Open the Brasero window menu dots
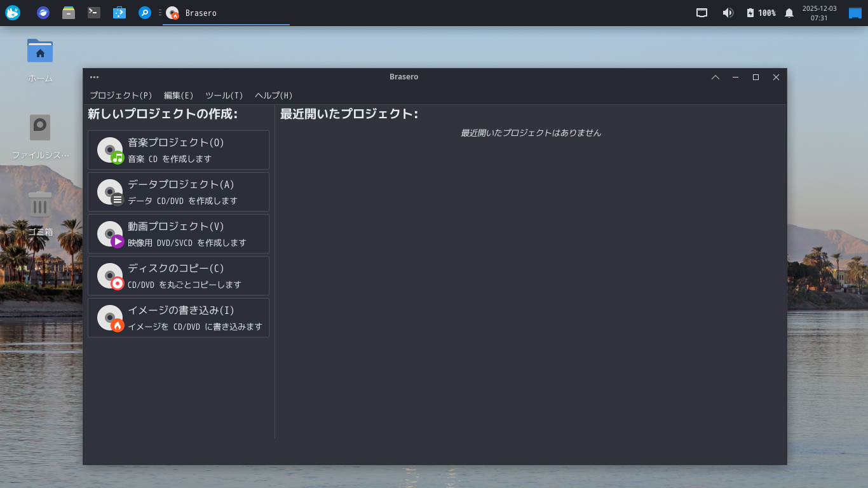868x488 pixels. point(94,77)
